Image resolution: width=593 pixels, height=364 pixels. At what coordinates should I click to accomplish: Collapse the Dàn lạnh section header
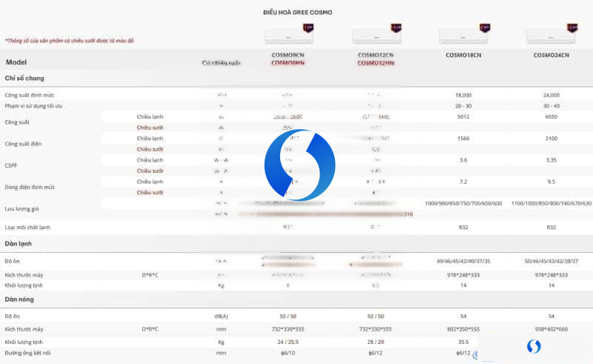click(18, 244)
